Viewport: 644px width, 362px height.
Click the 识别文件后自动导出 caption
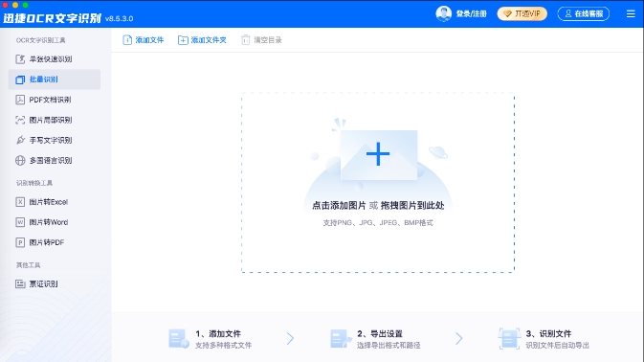558,346
